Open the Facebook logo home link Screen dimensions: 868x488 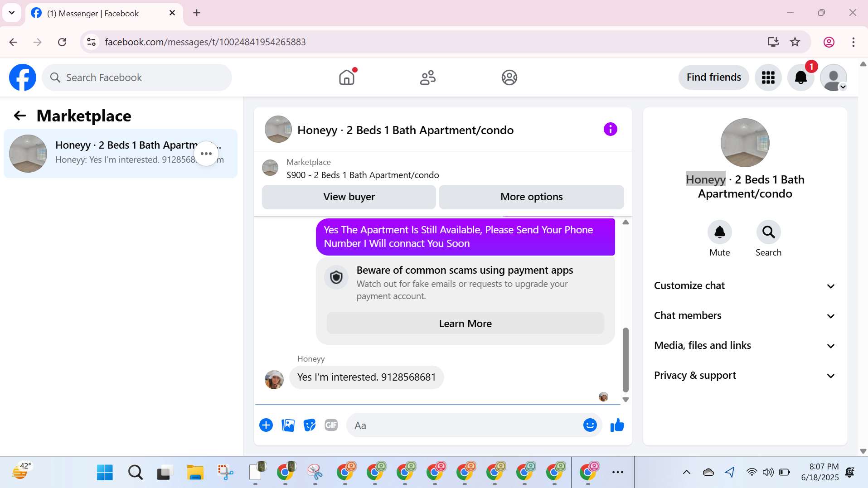[23, 77]
